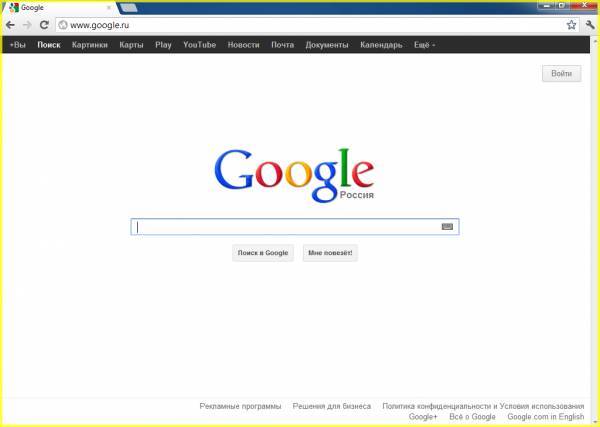Close the Google tab
The image size is (600, 427).
point(108,8)
